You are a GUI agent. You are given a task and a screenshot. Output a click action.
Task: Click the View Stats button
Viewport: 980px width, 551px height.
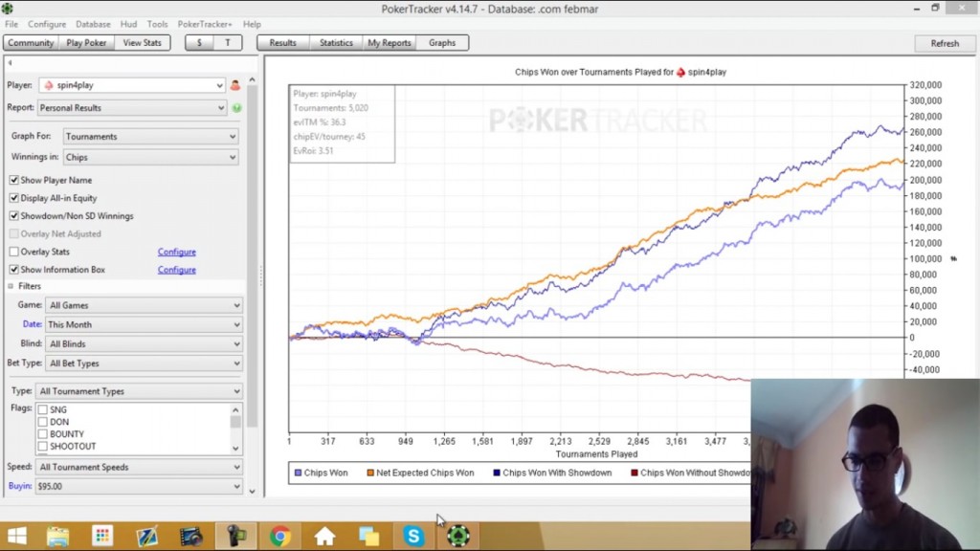(x=142, y=43)
